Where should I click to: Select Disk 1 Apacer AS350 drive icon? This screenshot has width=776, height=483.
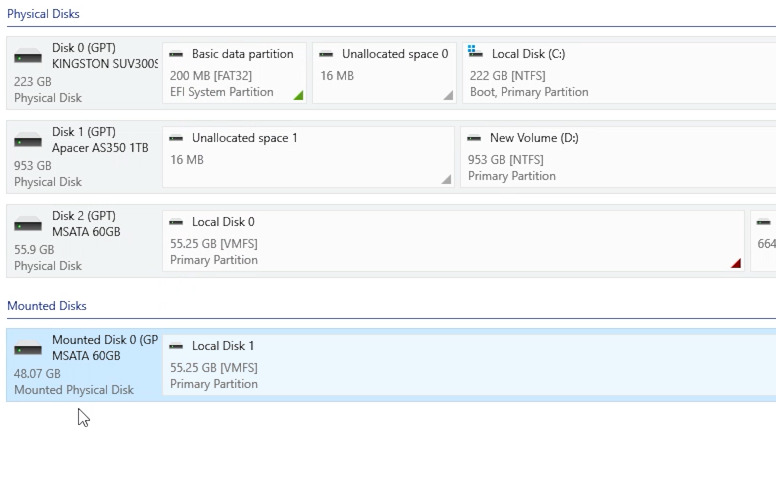coord(28,140)
